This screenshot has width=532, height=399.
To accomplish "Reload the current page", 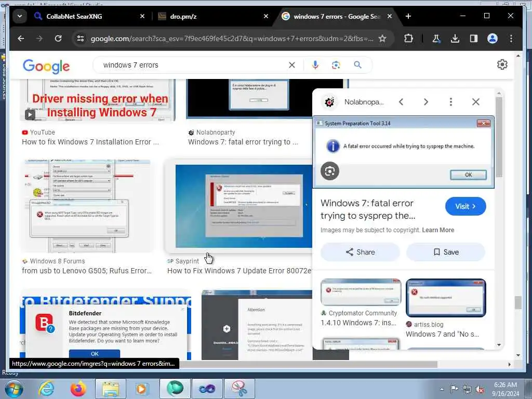I will (58, 38).
